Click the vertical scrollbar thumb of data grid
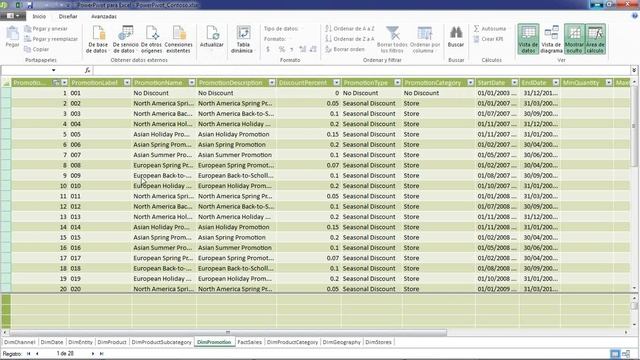 pyautogui.click(x=634, y=126)
